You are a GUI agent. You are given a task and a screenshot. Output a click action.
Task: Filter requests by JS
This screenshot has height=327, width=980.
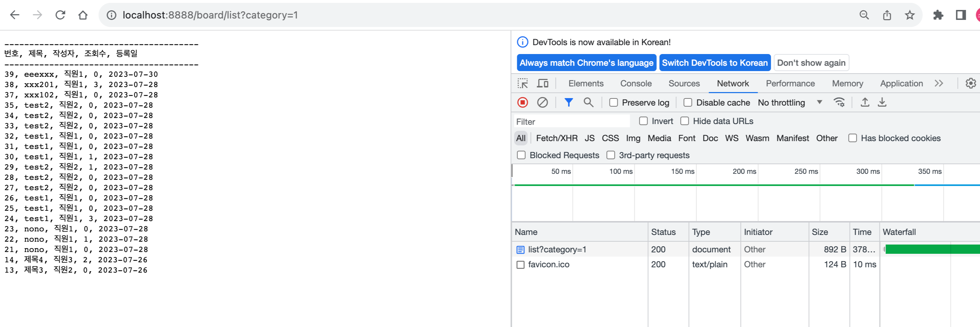pyautogui.click(x=589, y=138)
